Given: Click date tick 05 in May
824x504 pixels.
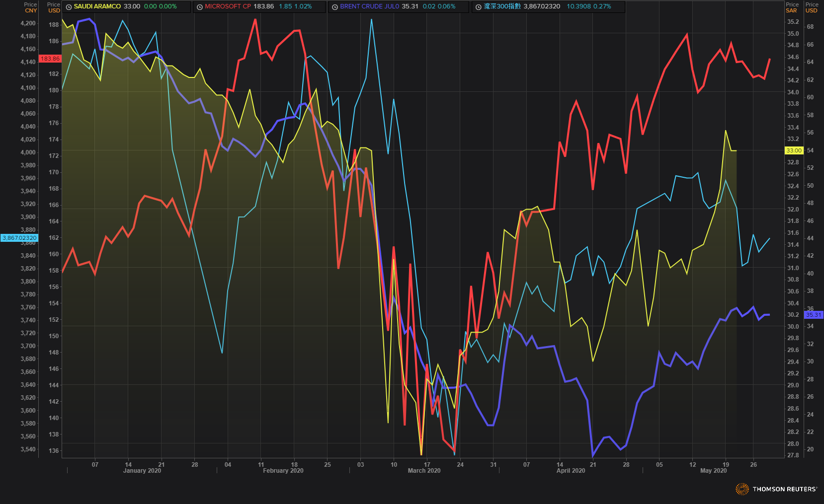Looking at the screenshot, I should (x=659, y=465).
